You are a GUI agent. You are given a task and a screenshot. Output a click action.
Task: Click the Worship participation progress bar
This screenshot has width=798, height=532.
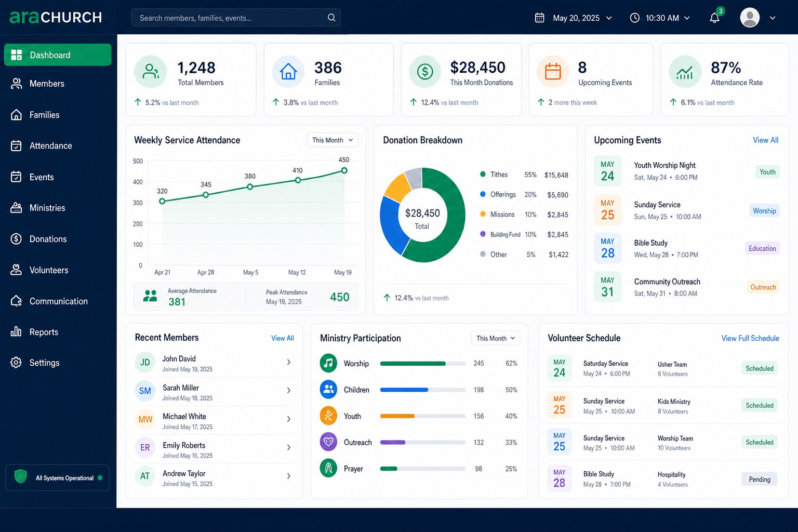[x=422, y=364]
